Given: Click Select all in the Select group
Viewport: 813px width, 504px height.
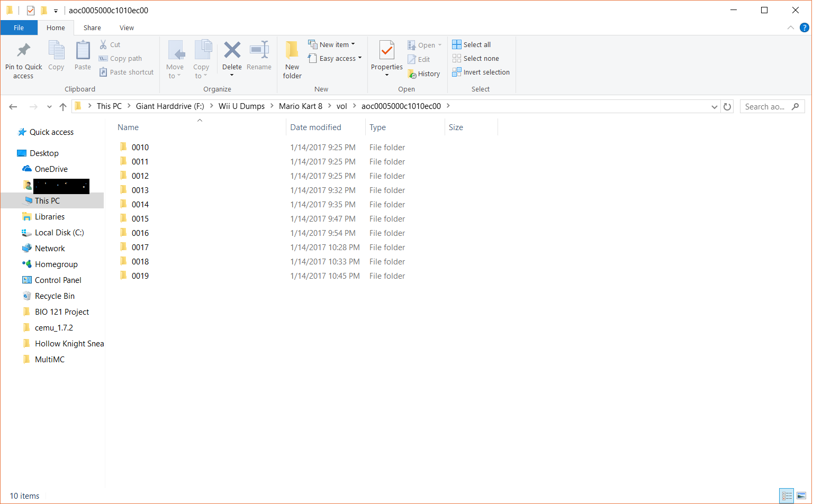Looking at the screenshot, I should pos(471,44).
